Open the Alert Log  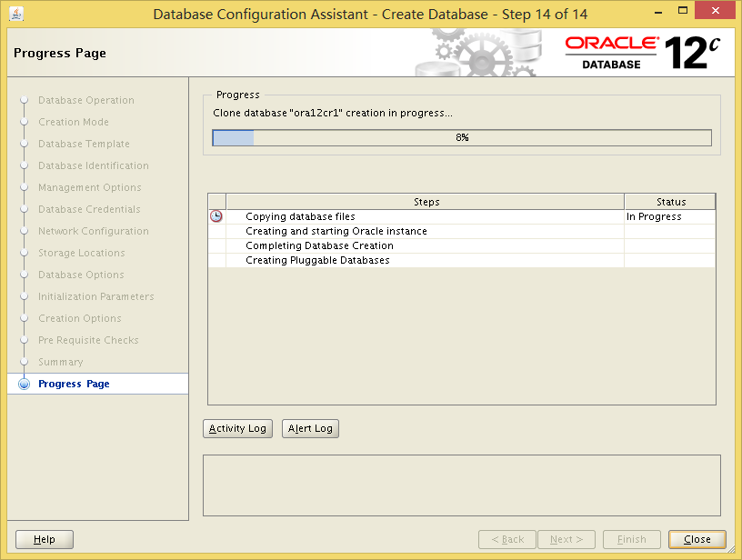coord(310,428)
